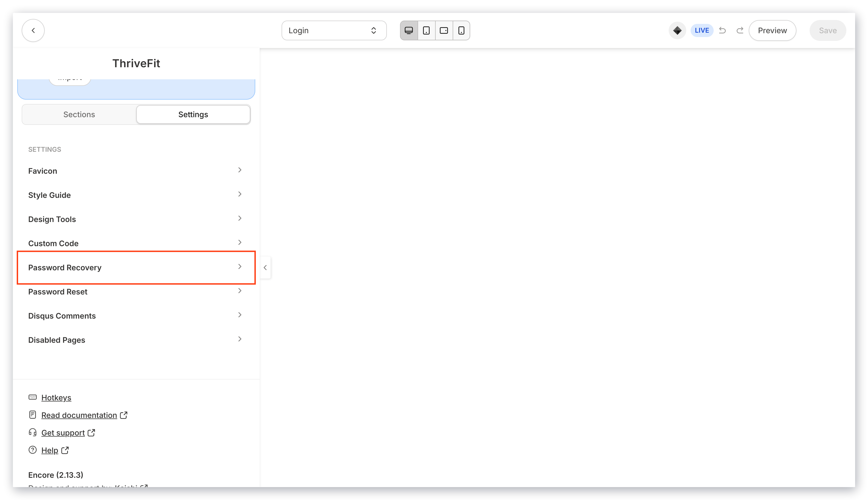Open the Help link

click(50, 450)
